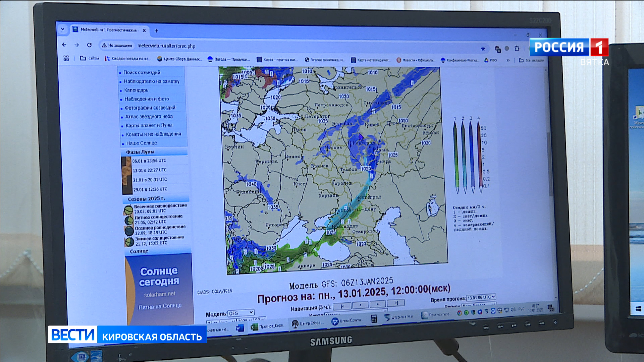
Task: Select the Meteoweb.ru browser tab
Action: click(107, 30)
